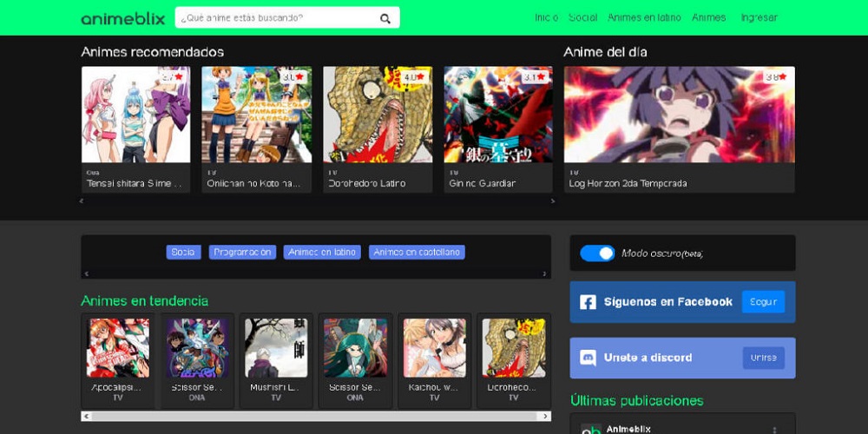Click the Animes en castellano tag button
The width and height of the screenshot is (868, 434).
(x=417, y=252)
